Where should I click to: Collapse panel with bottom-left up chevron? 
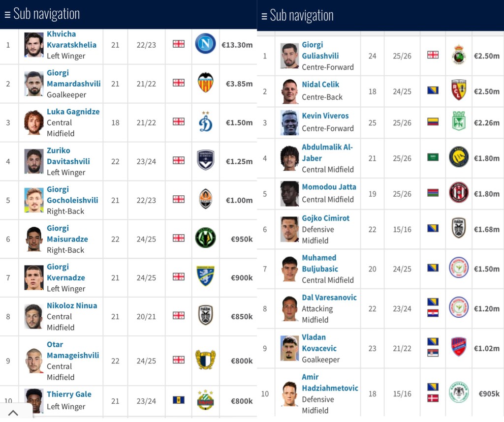(x=13, y=413)
